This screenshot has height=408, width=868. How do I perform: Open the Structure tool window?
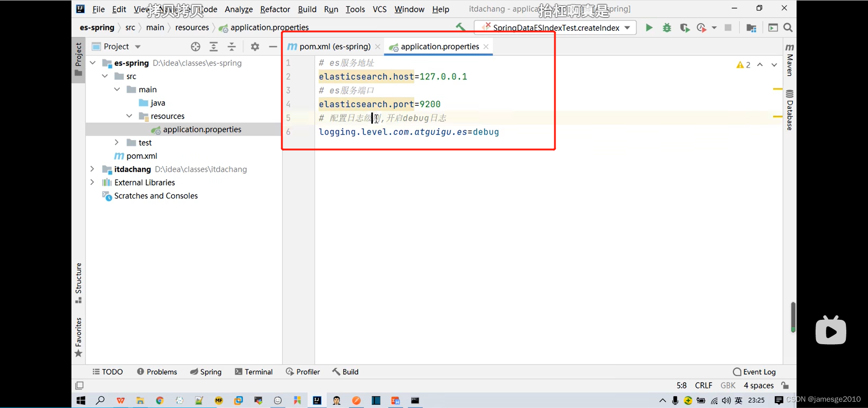(79, 283)
